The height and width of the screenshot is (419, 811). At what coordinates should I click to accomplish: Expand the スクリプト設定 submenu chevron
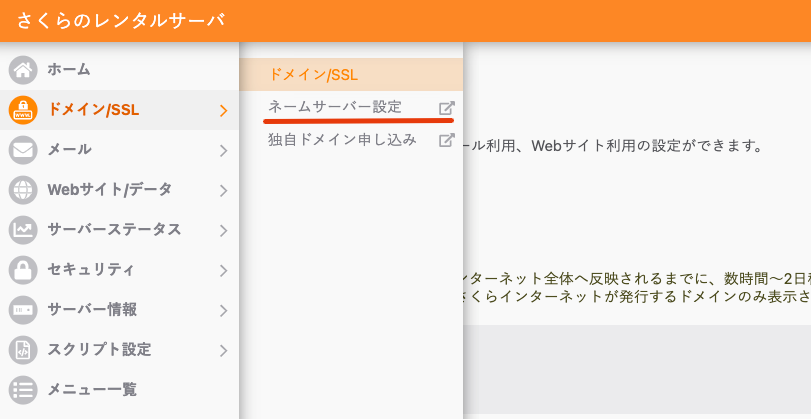point(223,350)
